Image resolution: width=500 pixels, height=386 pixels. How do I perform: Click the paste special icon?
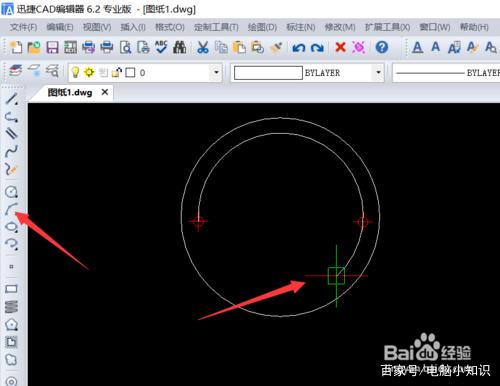coord(258,47)
